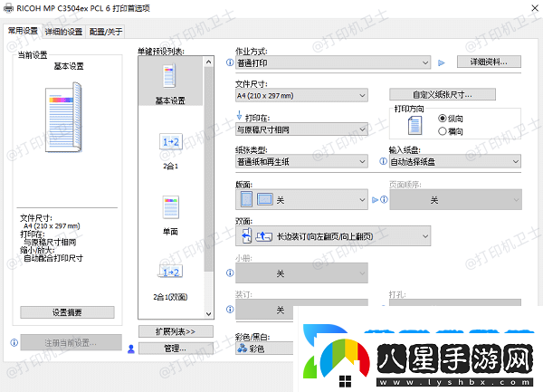
Task: Open the 双面 长边装订 dropdown
Action: [333, 236]
